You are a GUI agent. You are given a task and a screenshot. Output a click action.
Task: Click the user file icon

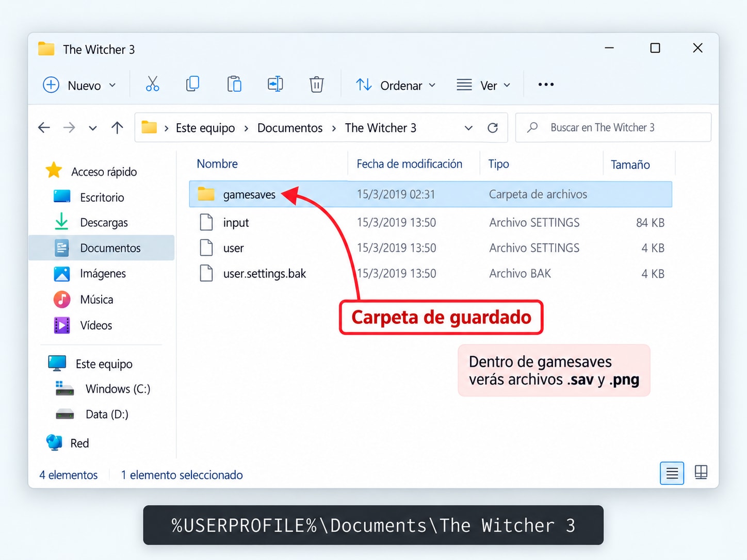(206, 248)
